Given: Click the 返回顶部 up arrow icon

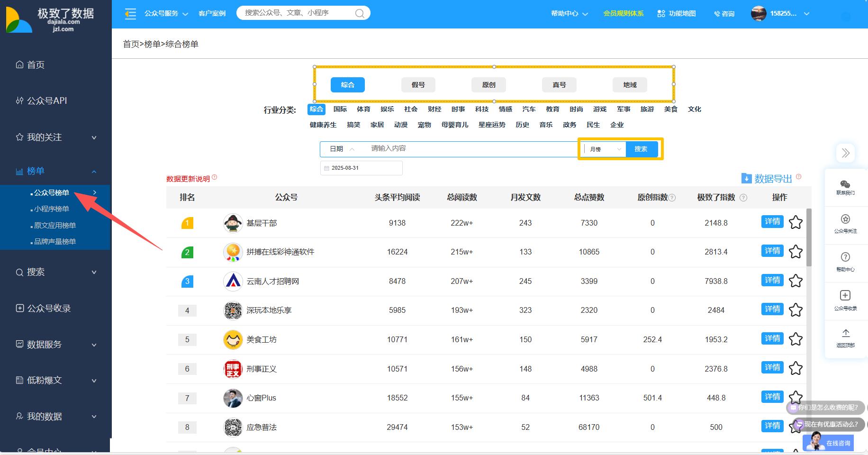Looking at the screenshot, I should tap(846, 333).
